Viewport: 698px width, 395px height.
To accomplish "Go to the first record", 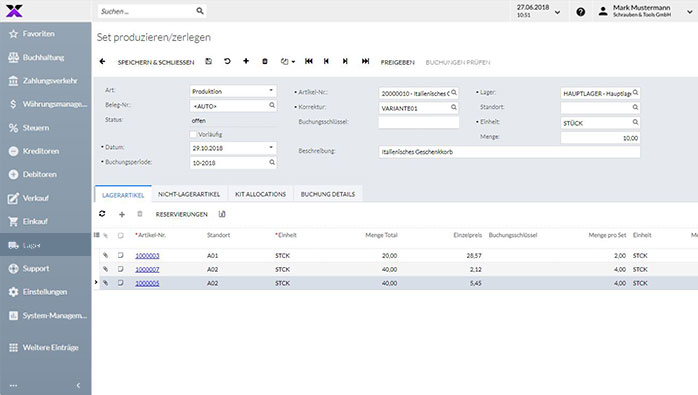I will [x=308, y=61].
